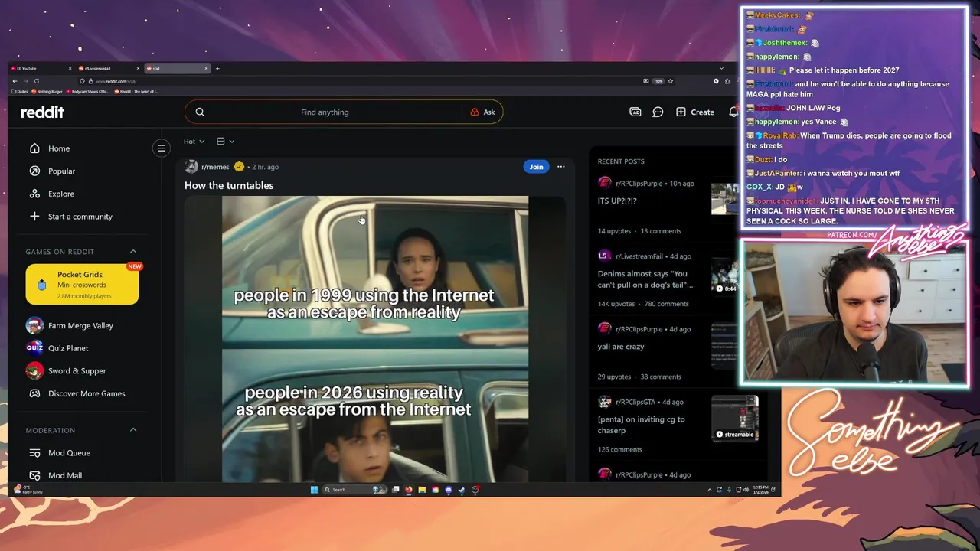Open the penta inviting cg to chaserp post
The image size is (980, 551).
point(642,425)
